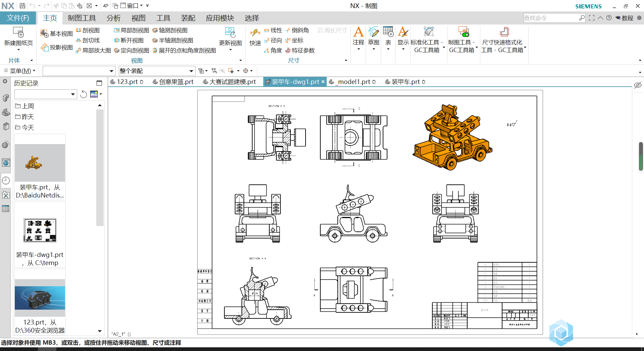This screenshot has width=644, height=351.
Task: Click the Sketch (草图) tool icon
Action: tap(373, 32)
